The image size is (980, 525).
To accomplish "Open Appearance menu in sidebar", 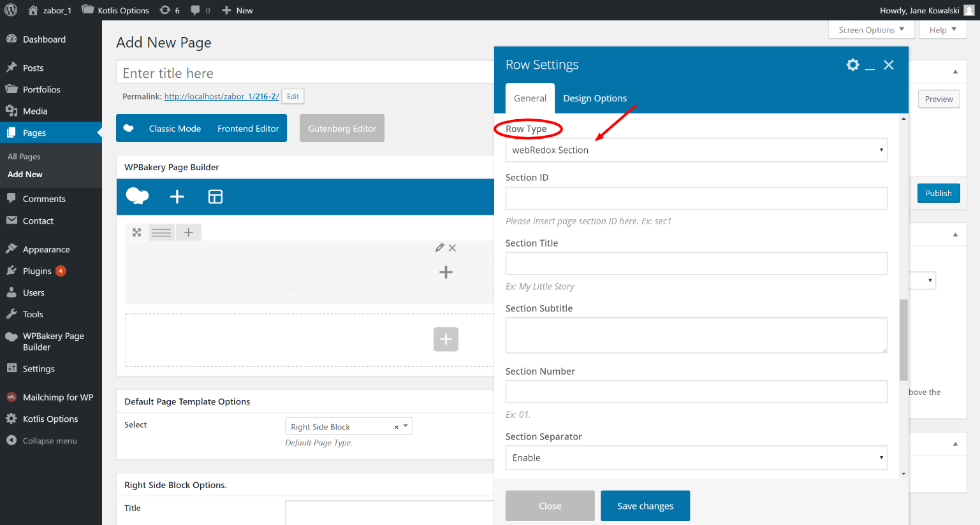I will (x=46, y=250).
